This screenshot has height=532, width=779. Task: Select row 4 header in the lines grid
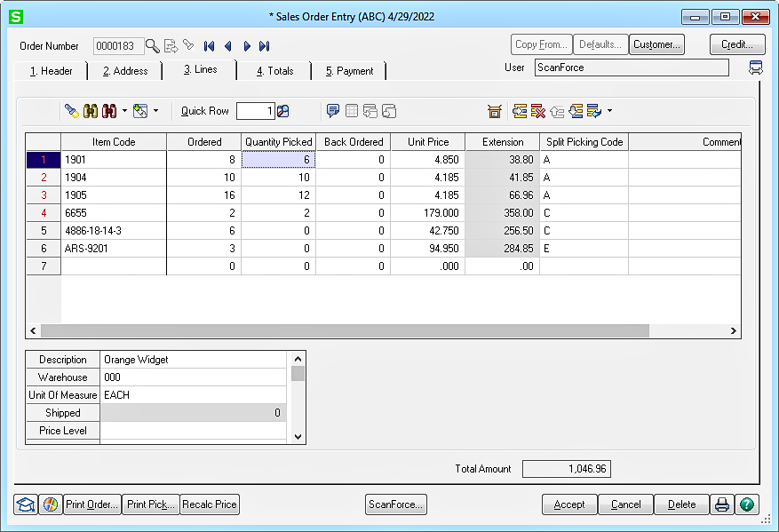(x=44, y=213)
